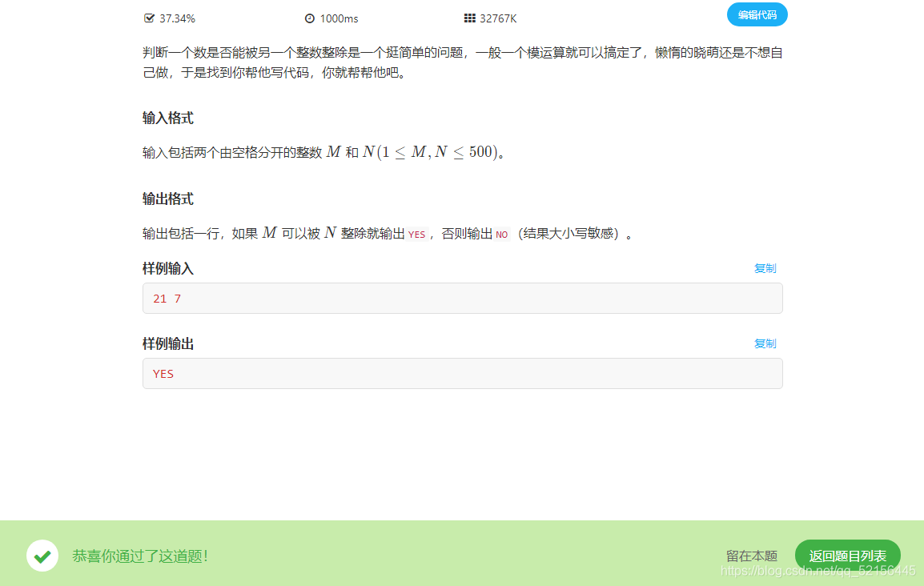Copy sample input using its 复制 link
This screenshot has width=924, height=586.
pyautogui.click(x=765, y=268)
